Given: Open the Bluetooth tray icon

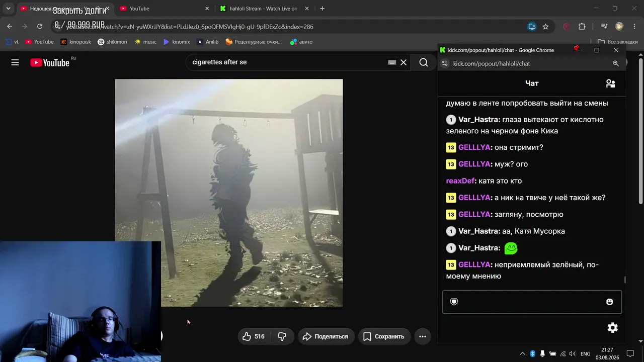Looking at the screenshot, I should [532, 353].
